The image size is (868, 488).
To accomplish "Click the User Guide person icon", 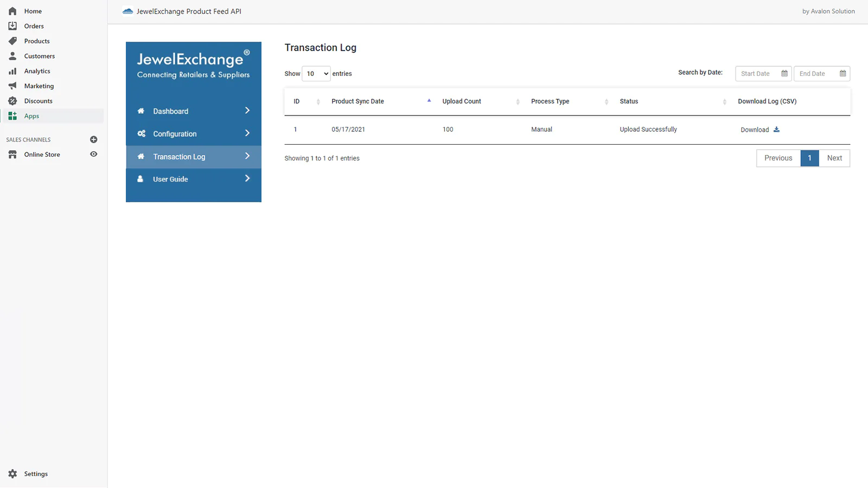I will (141, 178).
